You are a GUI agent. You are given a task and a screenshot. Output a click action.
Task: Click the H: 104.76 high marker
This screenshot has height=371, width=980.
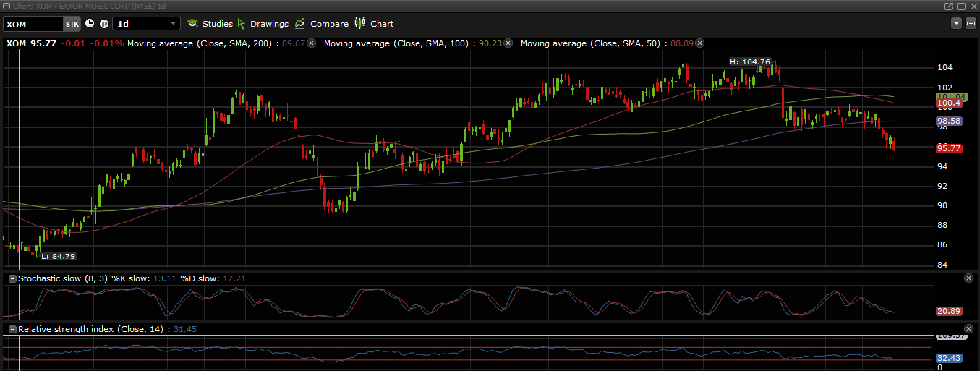(749, 62)
